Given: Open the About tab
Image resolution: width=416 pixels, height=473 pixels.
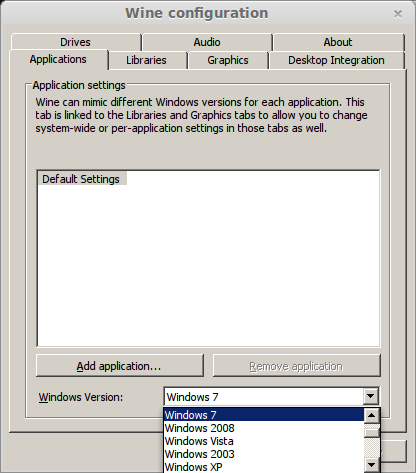Looking at the screenshot, I should 338,42.
